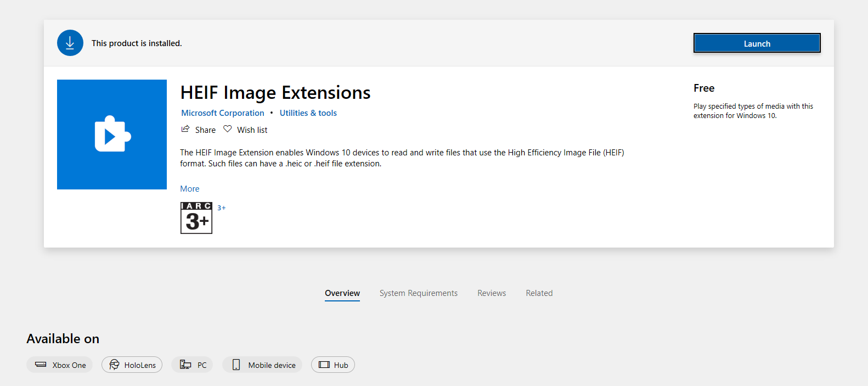
Task: Click the Hub screen icon
Action: click(x=324, y=365)
